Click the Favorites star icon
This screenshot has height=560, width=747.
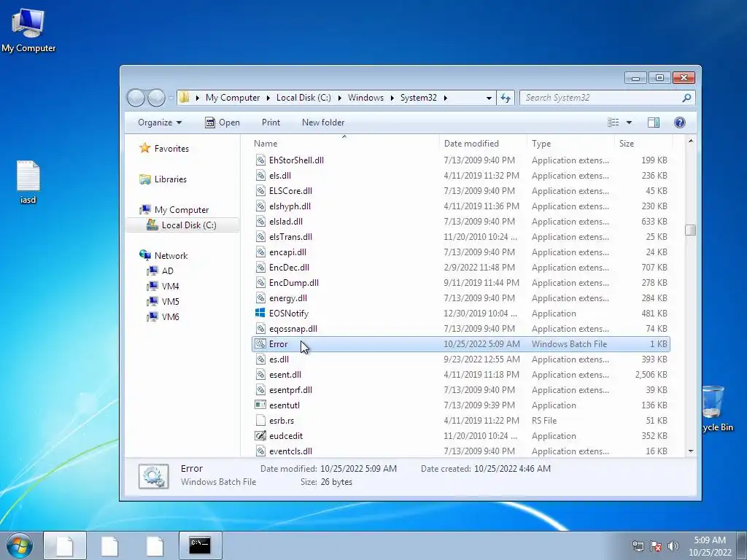click(145, 148)
